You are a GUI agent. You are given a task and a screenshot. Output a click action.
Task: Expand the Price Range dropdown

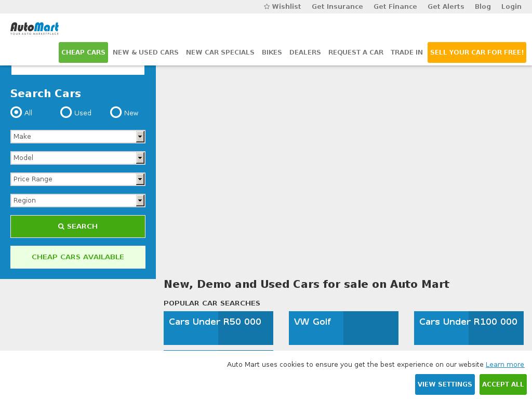[x=78, y=179]
